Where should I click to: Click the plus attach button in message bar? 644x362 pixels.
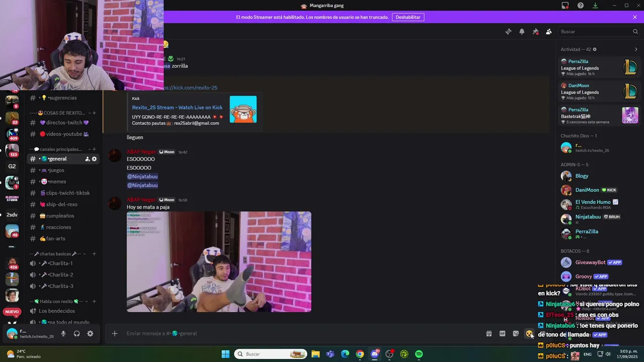click(115, 333)
